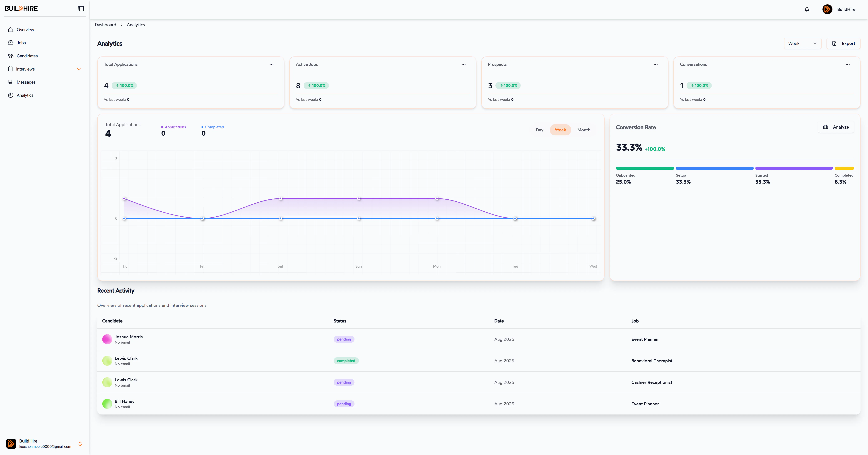Toggle the Applications series legend

[x=174, y=127]
